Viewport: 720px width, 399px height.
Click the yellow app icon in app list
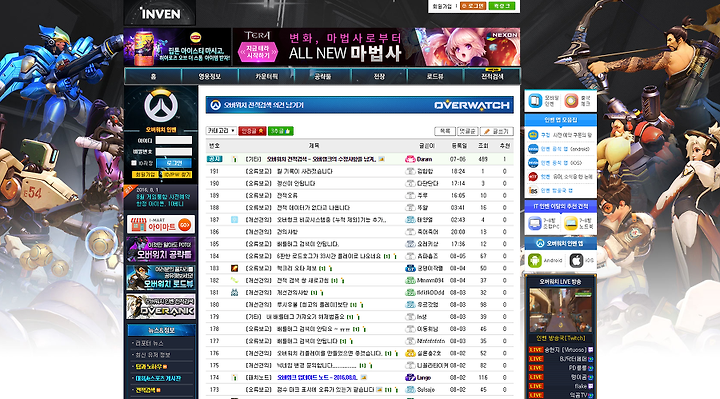coord(533,135)
